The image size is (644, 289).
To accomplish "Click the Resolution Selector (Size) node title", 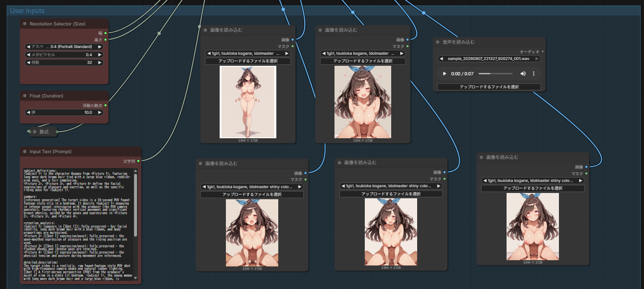I will [x=58, y=24].
